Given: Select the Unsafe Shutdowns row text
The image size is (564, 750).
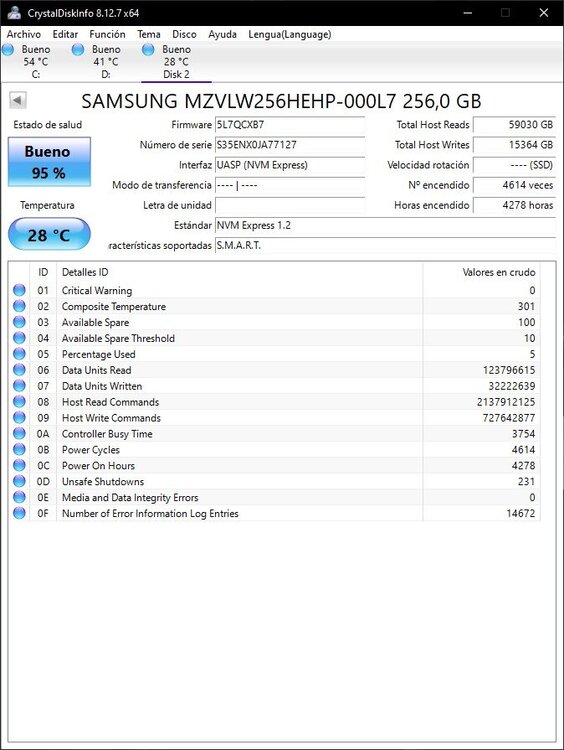Looking at the screenshot, I should pos(103,481).
